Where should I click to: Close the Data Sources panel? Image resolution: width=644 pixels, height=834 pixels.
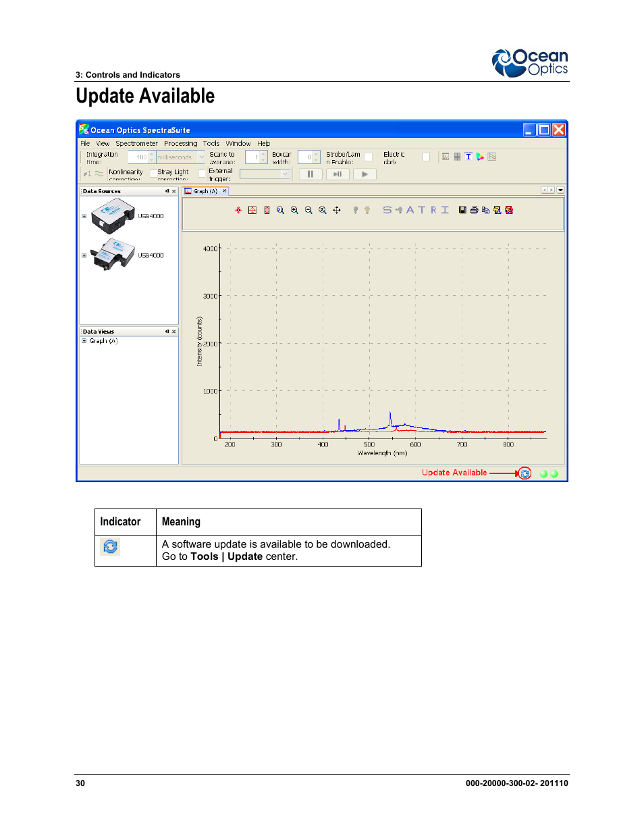click(173, 191)
